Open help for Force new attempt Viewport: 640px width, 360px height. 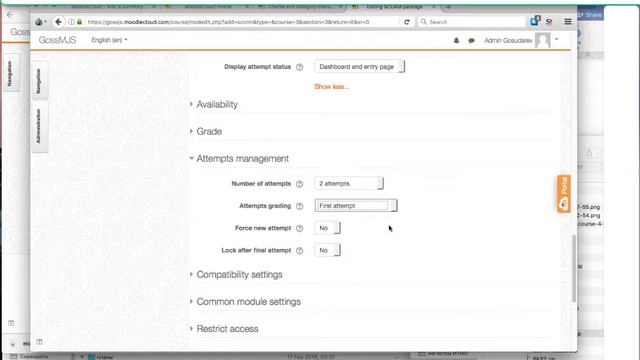(x=300, y=228)
